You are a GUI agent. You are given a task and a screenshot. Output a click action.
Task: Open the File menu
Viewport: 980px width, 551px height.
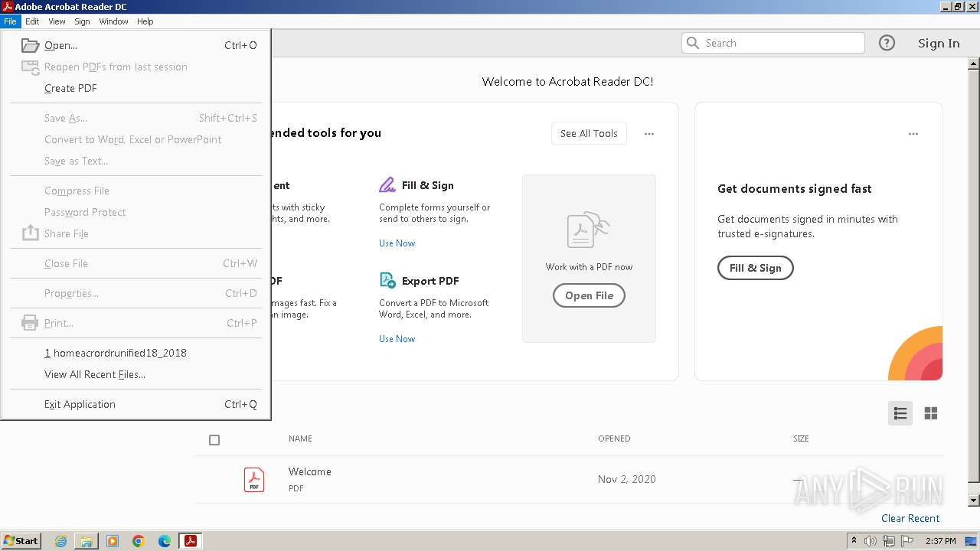coord(10,21)
